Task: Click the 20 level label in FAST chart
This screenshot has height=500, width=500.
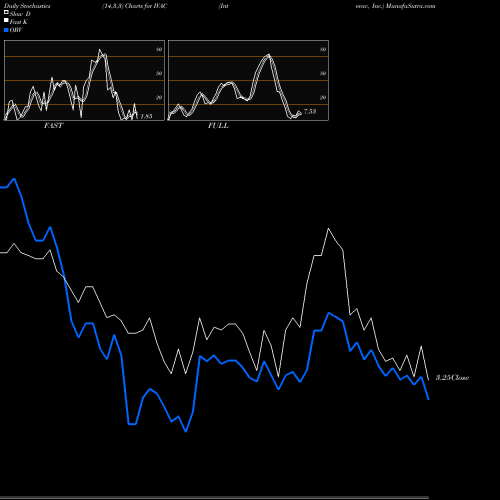Action: tap(159, 97)
